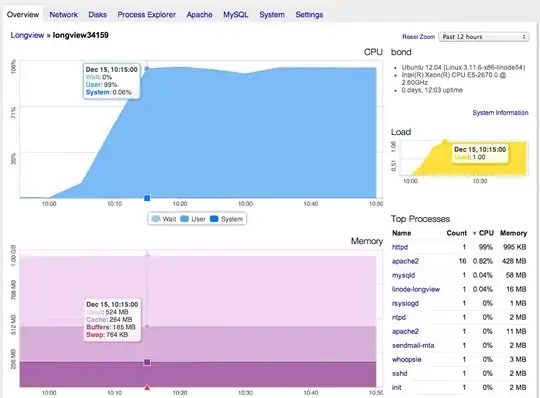Image resolution: width=540 pixels, height=398 pixels.
Task: Sort processes by the Name column
Action: pyautogui.click(x=402, y=233)
